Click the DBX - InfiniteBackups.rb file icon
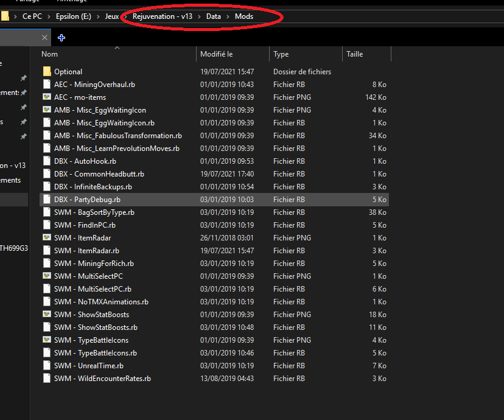Viewport: 504px width, 420px height. tap(47, 186)
